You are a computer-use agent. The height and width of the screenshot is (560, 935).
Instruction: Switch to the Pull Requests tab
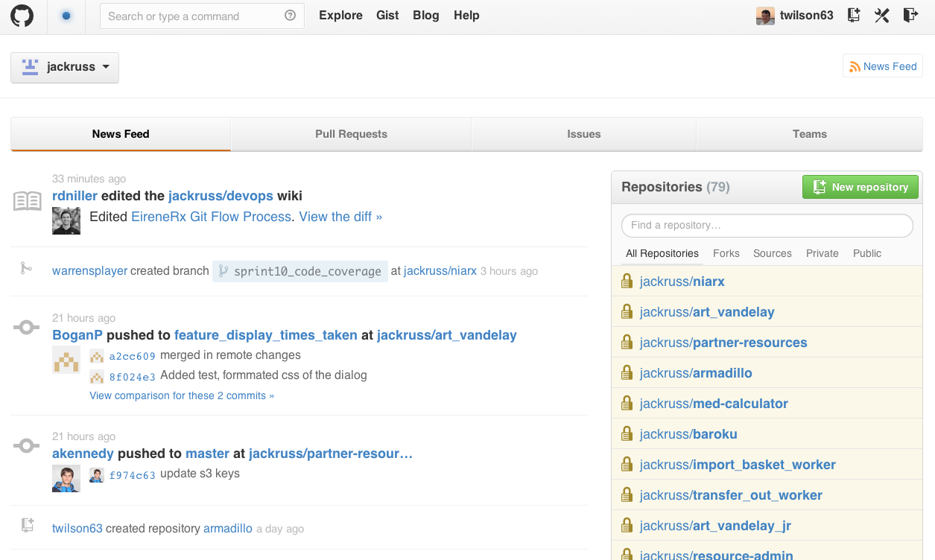pos(351,134)
